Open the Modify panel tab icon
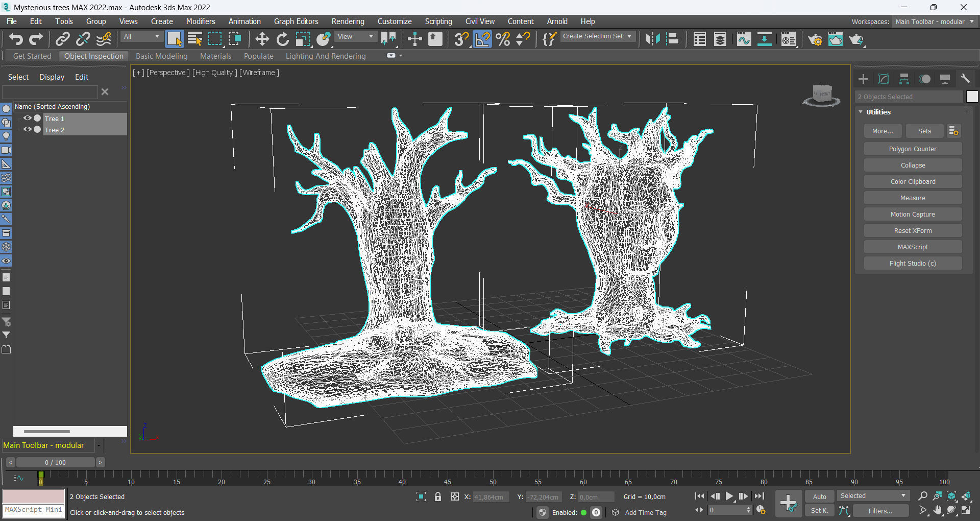The height and width of the screenshot is (521, 980). 884,79
